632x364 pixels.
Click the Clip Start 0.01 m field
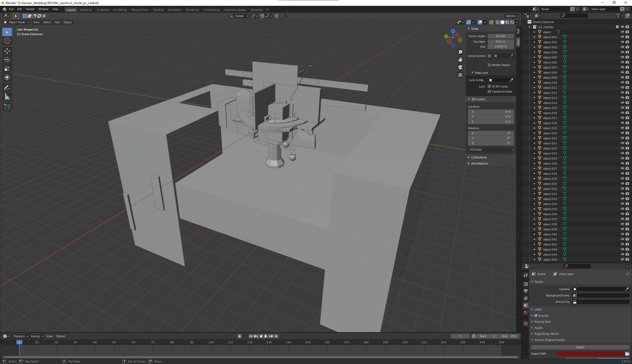coord(501,42)
